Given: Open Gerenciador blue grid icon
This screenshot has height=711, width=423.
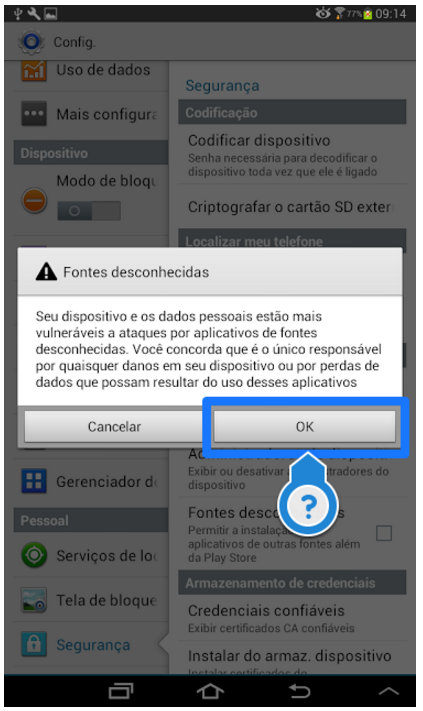Looking at the screenshot, I should click(34, 481).
